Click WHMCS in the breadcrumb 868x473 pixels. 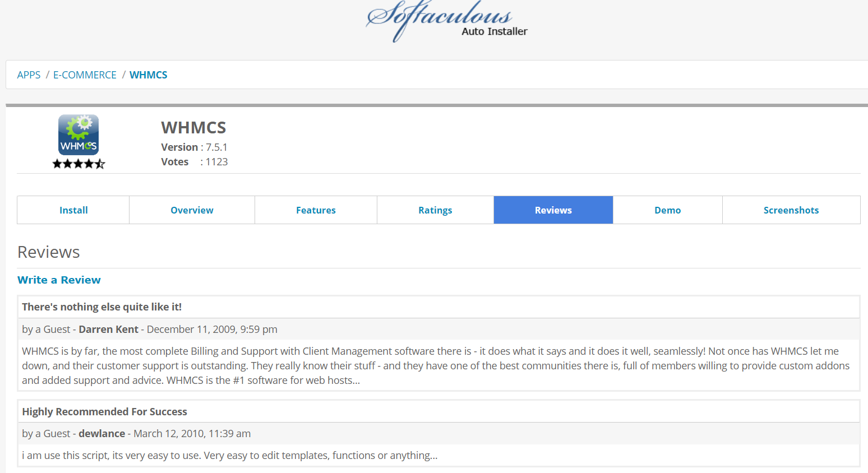click(x=149, y=75)
